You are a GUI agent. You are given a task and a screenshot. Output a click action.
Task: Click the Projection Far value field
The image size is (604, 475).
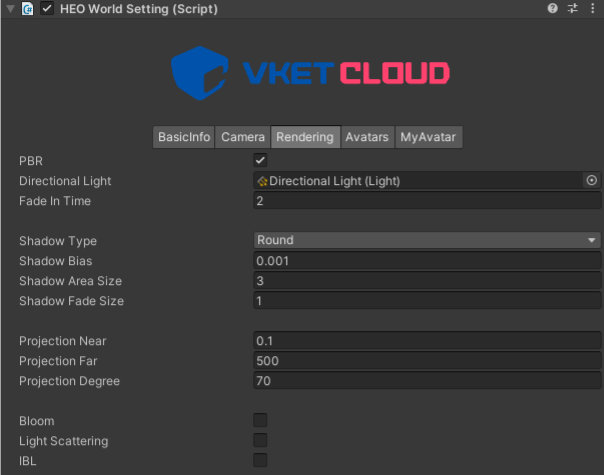[427, 361]
